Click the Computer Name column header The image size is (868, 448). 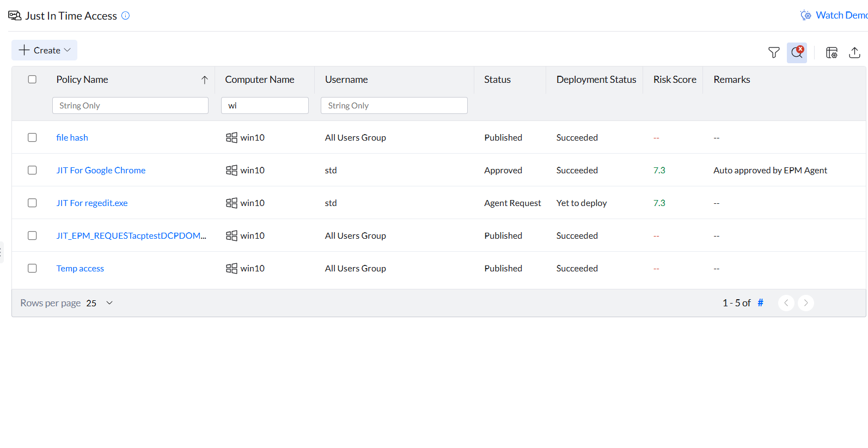260,80
